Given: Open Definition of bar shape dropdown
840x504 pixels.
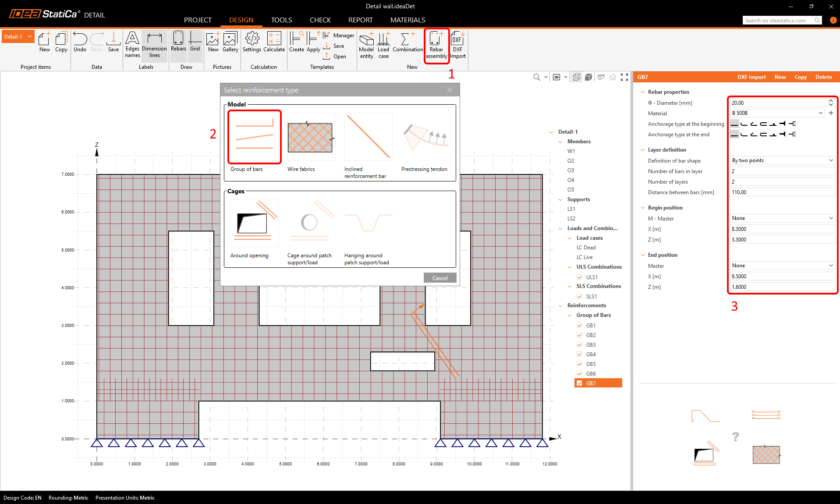Looking at the screenshot, I should pyautogui.click(x=782, y=160).
